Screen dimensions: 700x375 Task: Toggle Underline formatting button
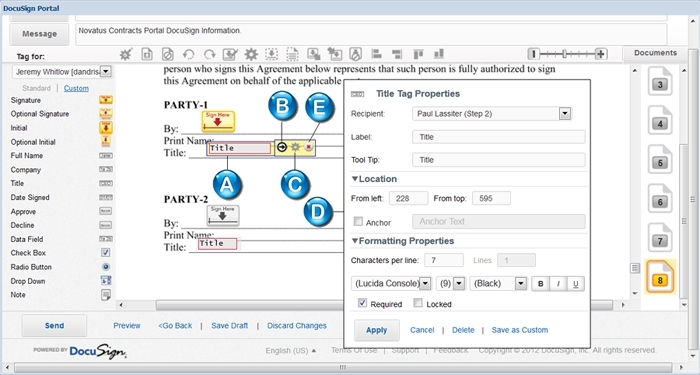click(575, 283)
